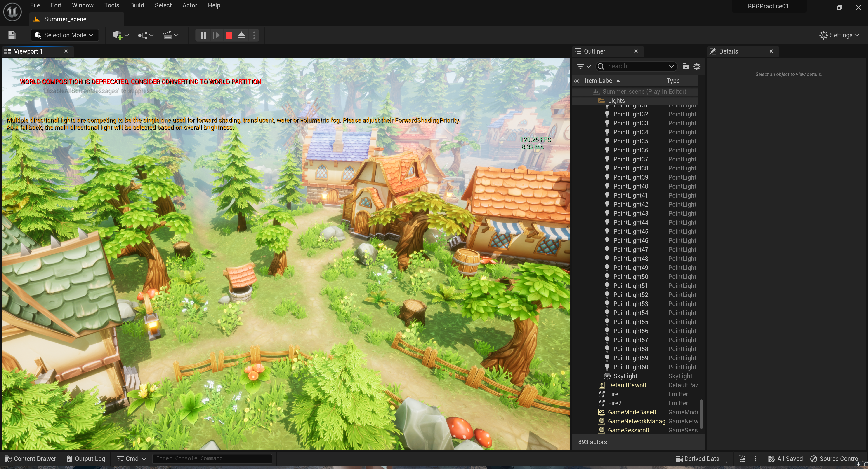Click the Eject from player icon
This screenshot has height=469, width=868.
[x=241, y=35]
